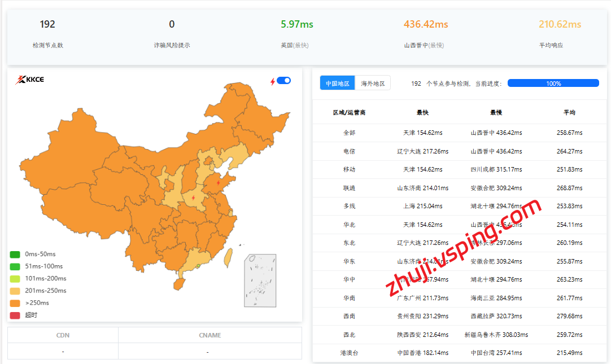Viewport: 611px width, 364px height.
Task: Click the red lightning icon beside the toggle
Action: 273,81
